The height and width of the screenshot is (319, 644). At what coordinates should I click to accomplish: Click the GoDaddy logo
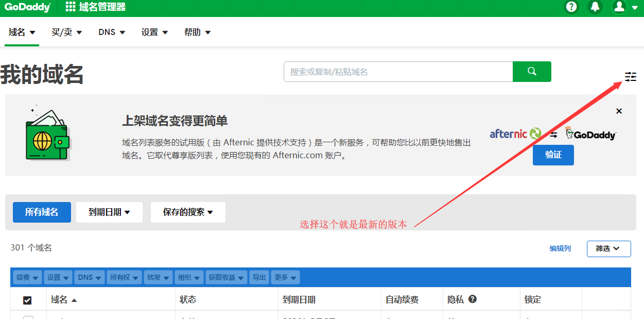(x=28, y=7)
